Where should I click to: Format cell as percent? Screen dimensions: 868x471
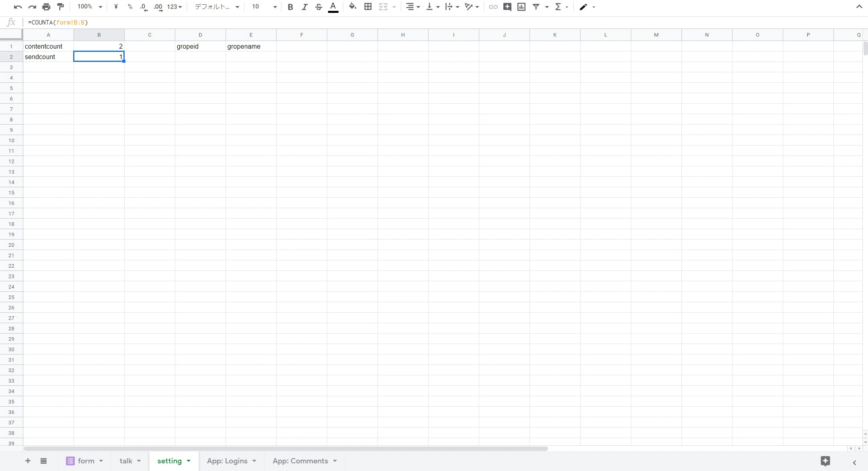click(130, 7)
